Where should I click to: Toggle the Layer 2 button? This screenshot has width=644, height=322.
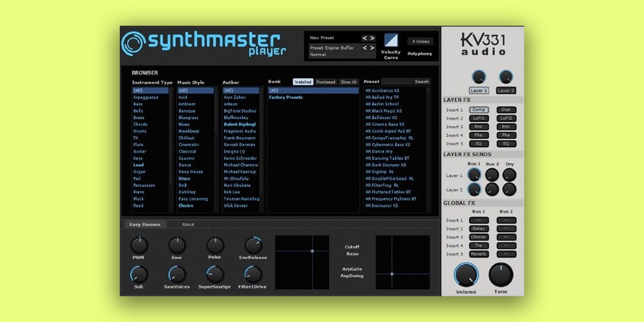[506, 91]
